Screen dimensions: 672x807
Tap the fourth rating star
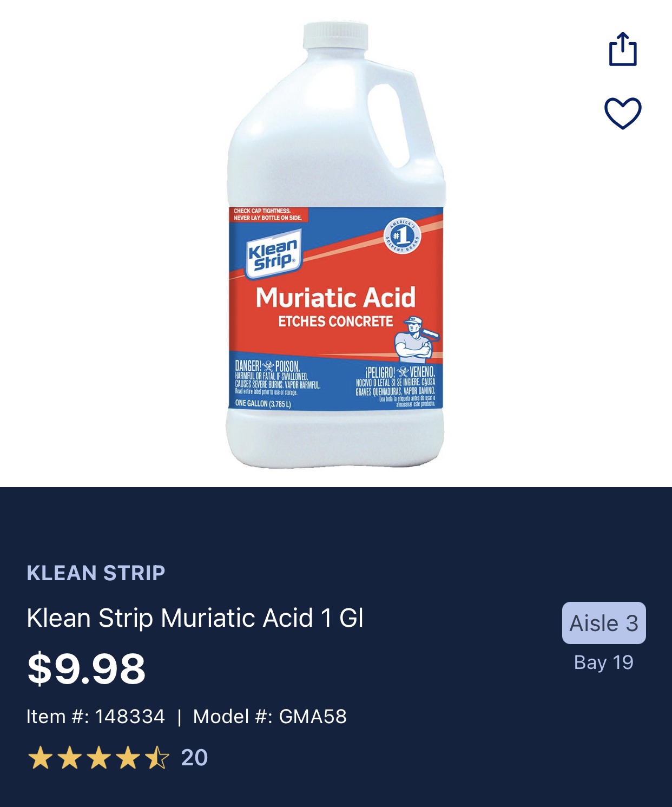(x=128, y=758)
